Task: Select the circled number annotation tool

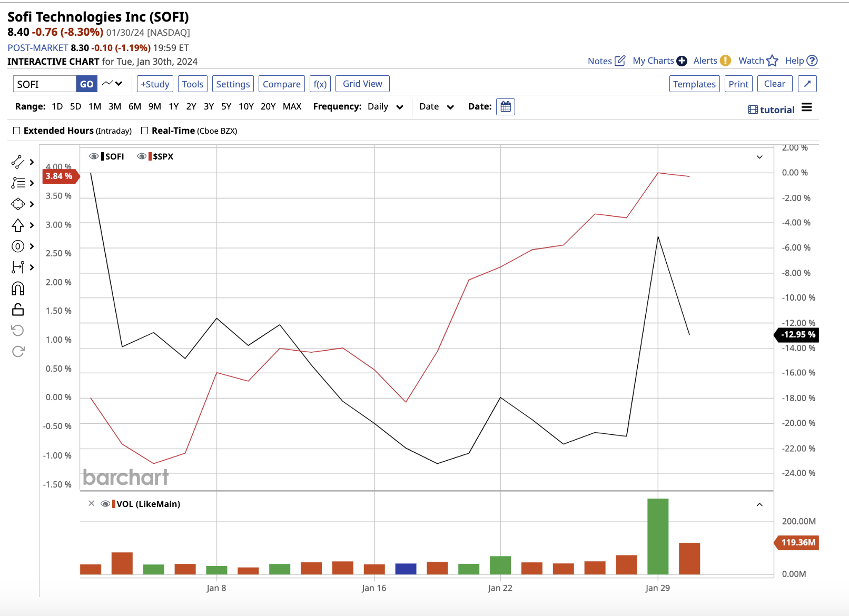Action: [18, 246]
